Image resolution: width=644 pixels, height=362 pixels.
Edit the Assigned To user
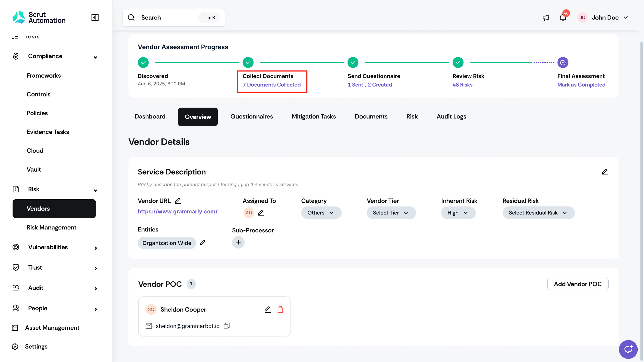click(261, 213)
